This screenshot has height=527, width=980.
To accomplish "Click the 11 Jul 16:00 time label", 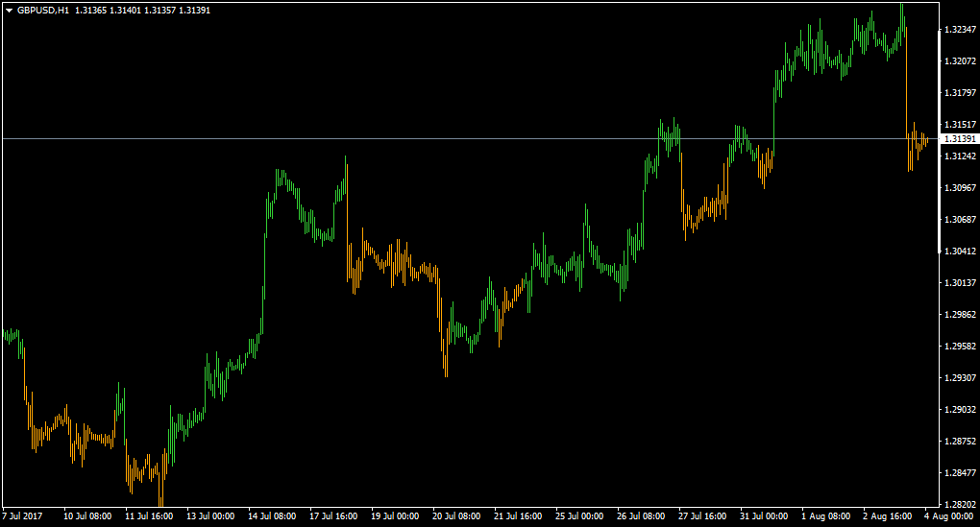I will click(x=149, y=515).
